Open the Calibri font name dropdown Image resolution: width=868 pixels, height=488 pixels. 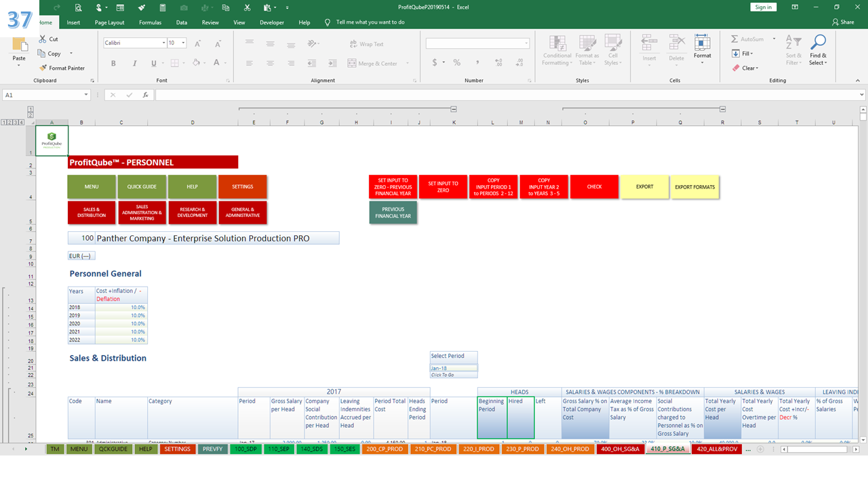click(x=163, y=43)
